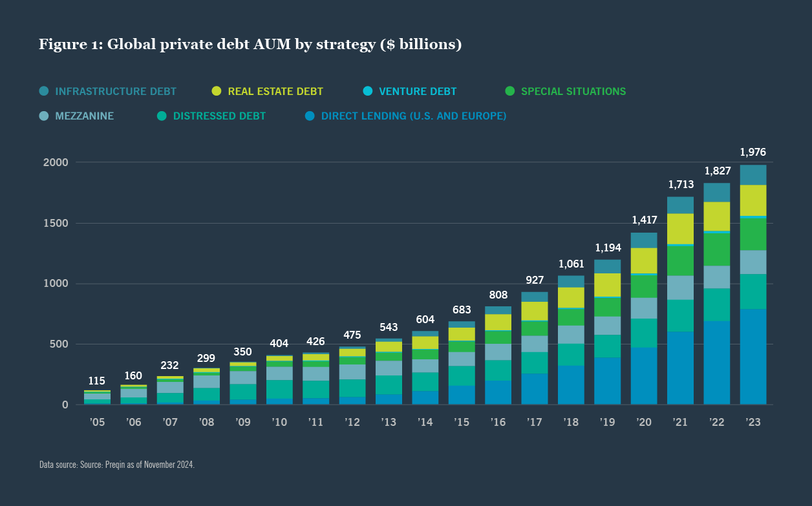Select DIRECT LENDING (U.S. AND EUROPE) label
The width and height of the screenshot is (812, 506).
tap(414, 116)
